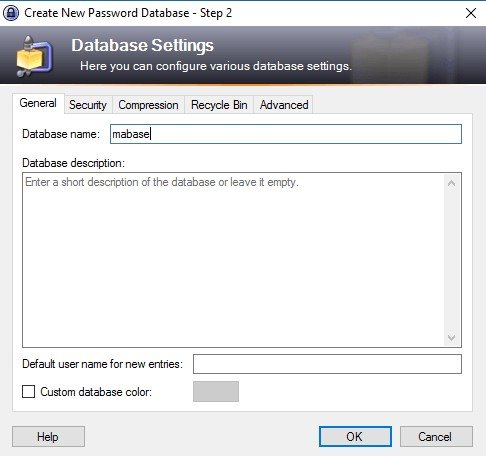486x456 pixels.
Task: Click the description scrollbar up arrow
Action: (452, 183)
